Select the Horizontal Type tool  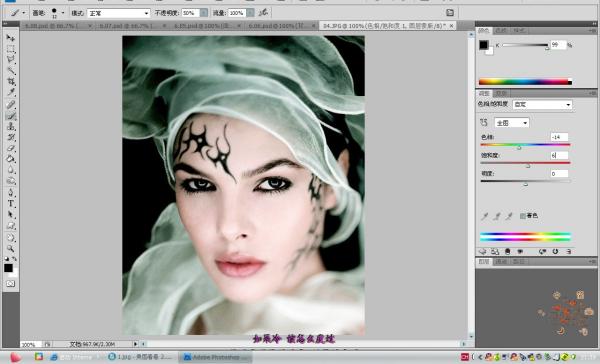[10, 204]
